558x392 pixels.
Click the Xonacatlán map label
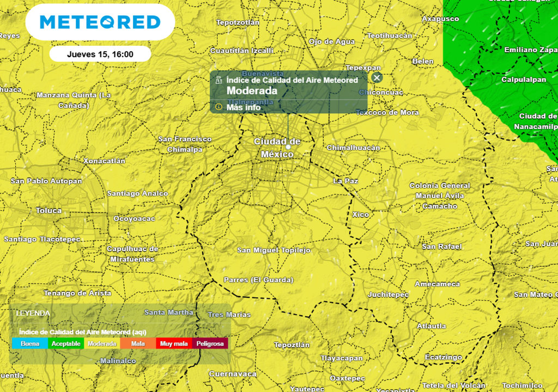pyautogui.click(x=104, y=161)
